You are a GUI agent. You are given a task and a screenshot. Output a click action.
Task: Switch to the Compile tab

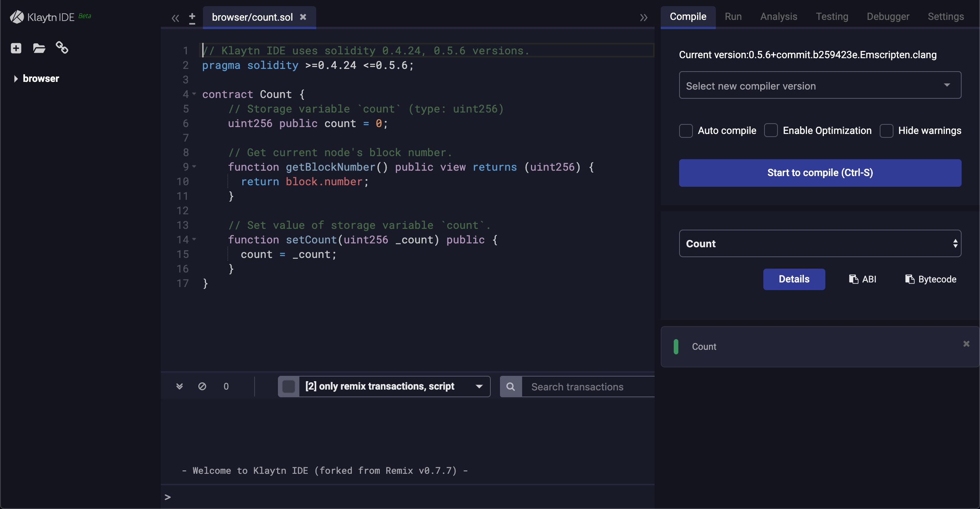[688, 16]
